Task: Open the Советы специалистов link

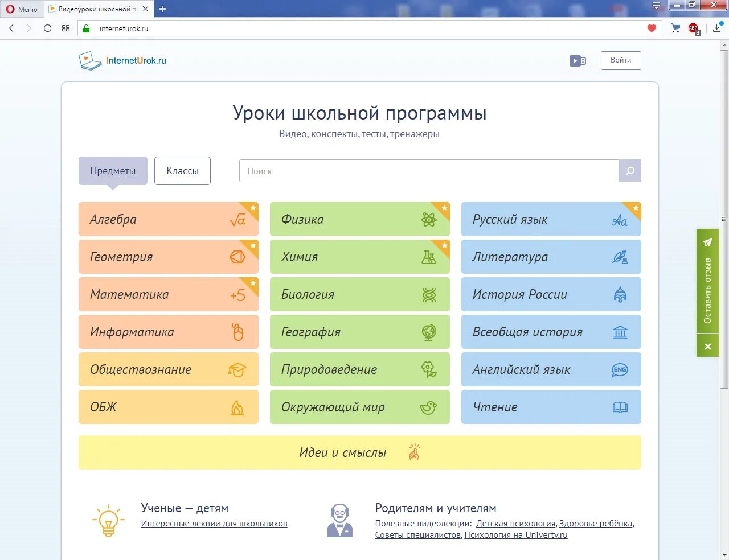Action: [x=417, y=535]
